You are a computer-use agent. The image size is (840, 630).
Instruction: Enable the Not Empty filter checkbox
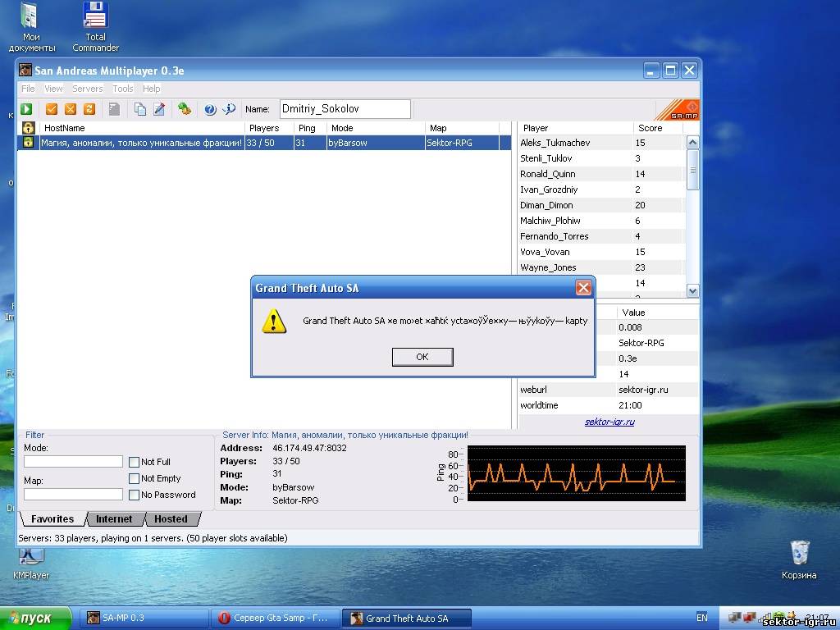pyautogui.click(x=134, y=478)
